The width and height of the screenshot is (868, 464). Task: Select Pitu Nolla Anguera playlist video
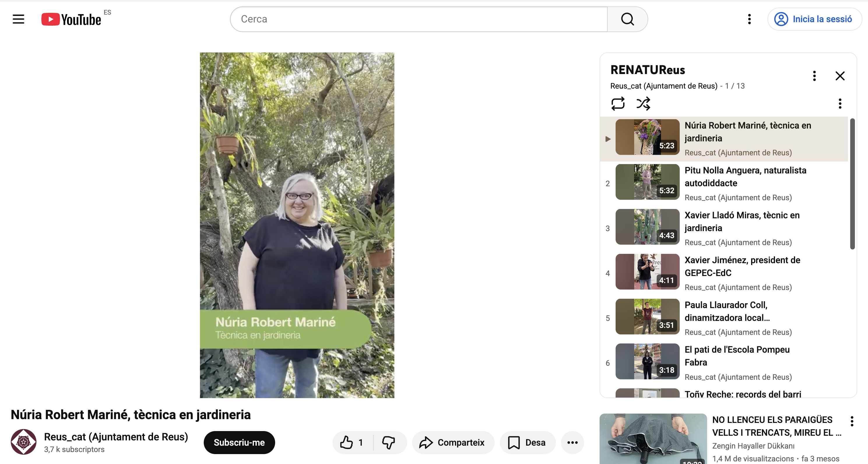(745, 177)
